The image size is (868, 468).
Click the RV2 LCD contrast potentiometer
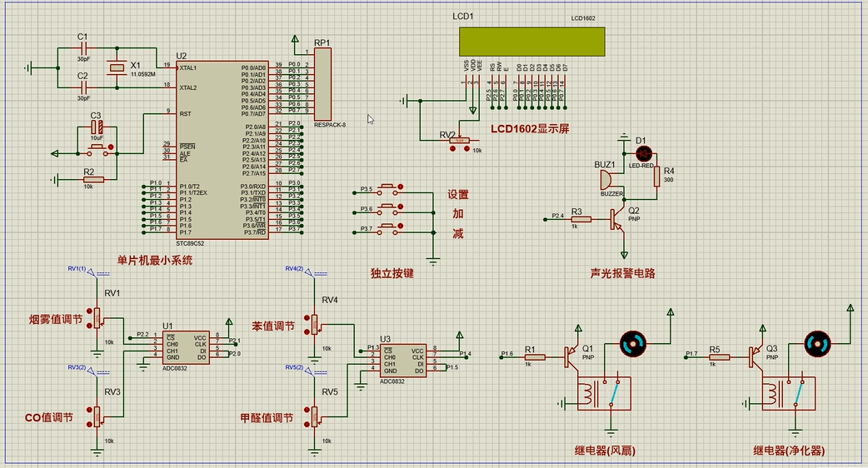pyautogui.click(x=458, y=141)
